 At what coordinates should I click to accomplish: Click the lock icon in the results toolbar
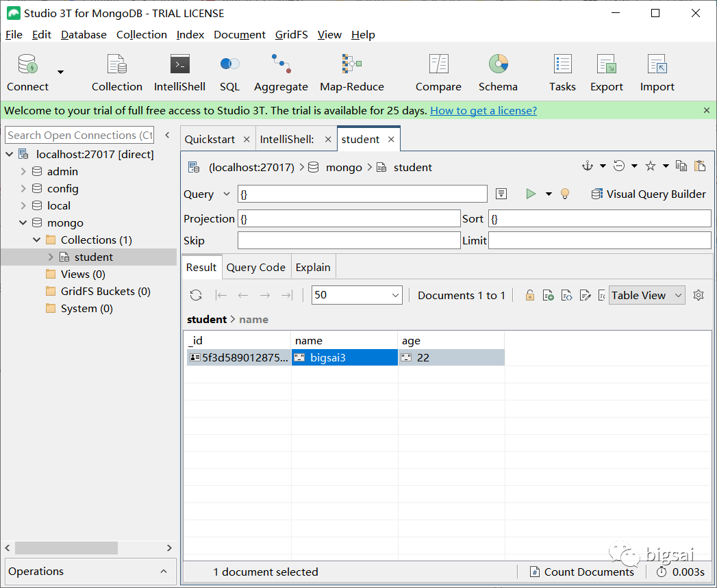click(529, 296)
